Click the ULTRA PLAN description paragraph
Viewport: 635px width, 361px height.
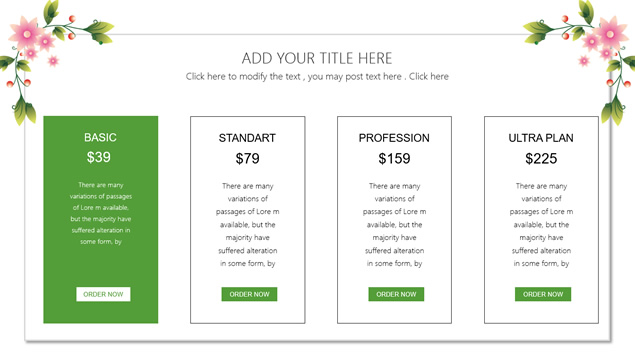pyautogui.click(x=541, y=225)
